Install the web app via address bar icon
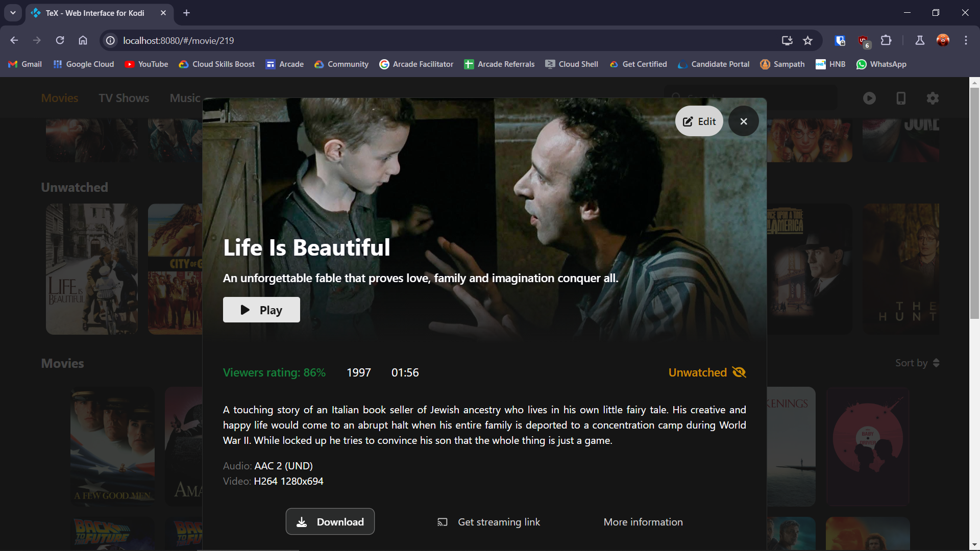This screenshot has height=551, width=980. pyautogui.click(x=787, y=40)
